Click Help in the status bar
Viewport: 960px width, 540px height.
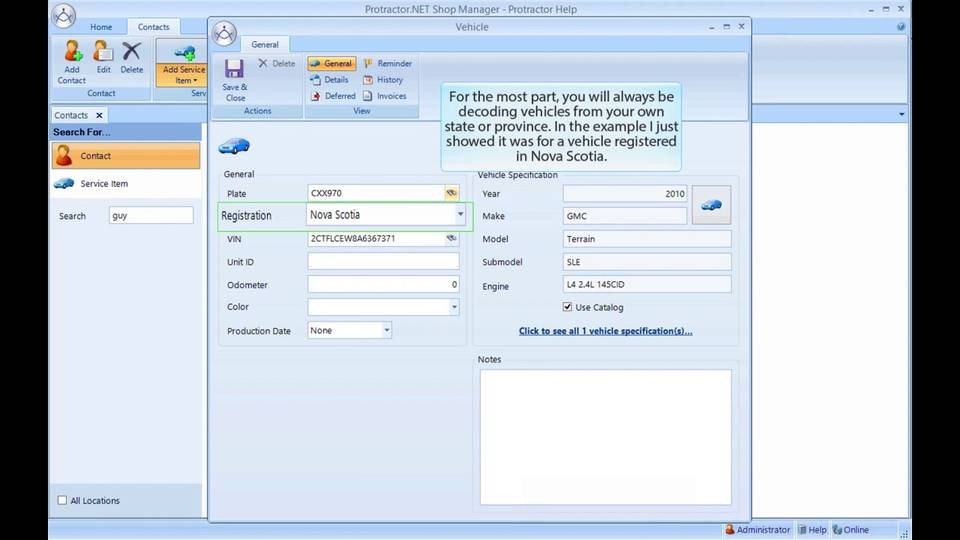coord(812,530)
